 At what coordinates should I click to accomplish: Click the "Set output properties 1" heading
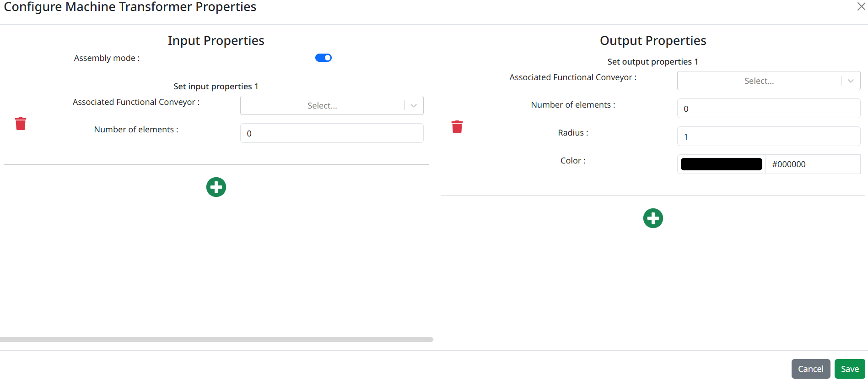coord(652,62)
